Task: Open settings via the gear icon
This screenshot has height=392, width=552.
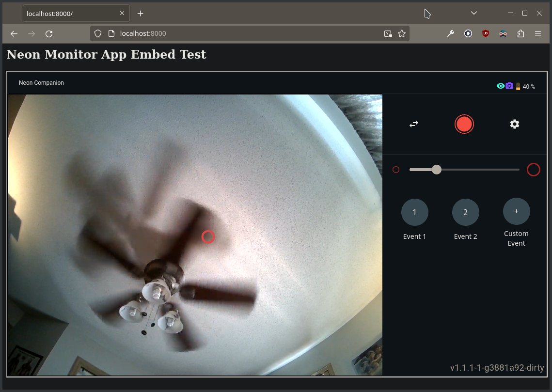Action: (515, 124)
